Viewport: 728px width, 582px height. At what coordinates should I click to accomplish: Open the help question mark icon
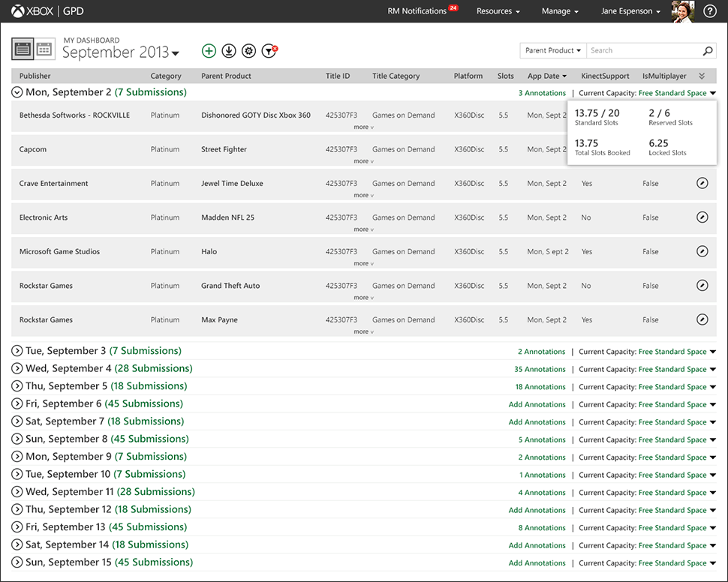click(709, 11)
